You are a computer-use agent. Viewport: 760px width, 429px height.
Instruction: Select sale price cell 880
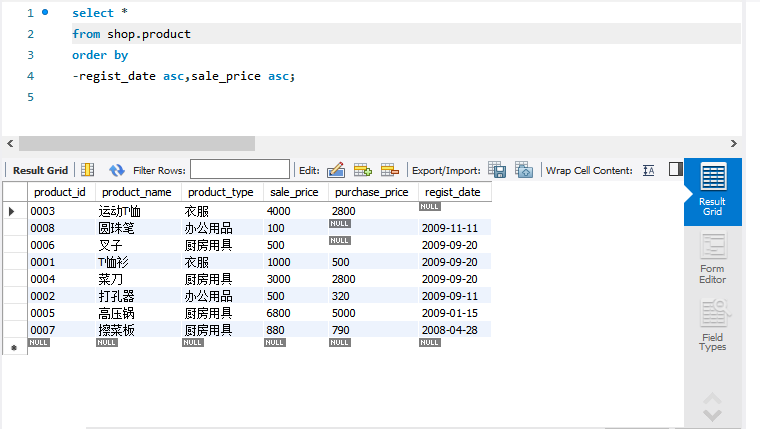point(296,330)
